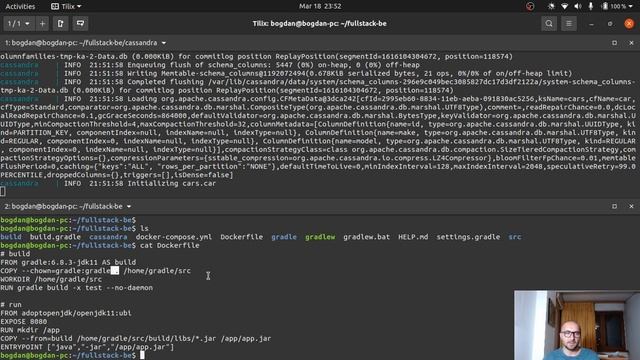Click 'FROM gradle:6.8.3-jdk11 AS build' line
This screenshot has width=640, height=360.
68,262
